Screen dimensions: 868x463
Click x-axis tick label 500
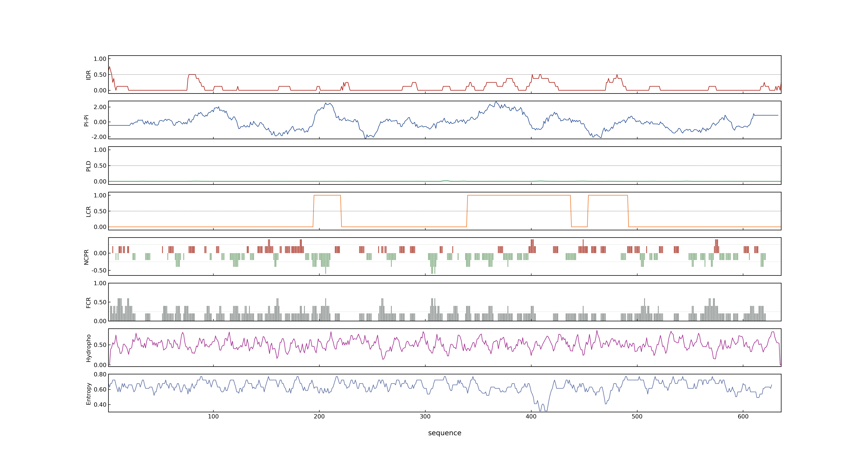(637, 416)
